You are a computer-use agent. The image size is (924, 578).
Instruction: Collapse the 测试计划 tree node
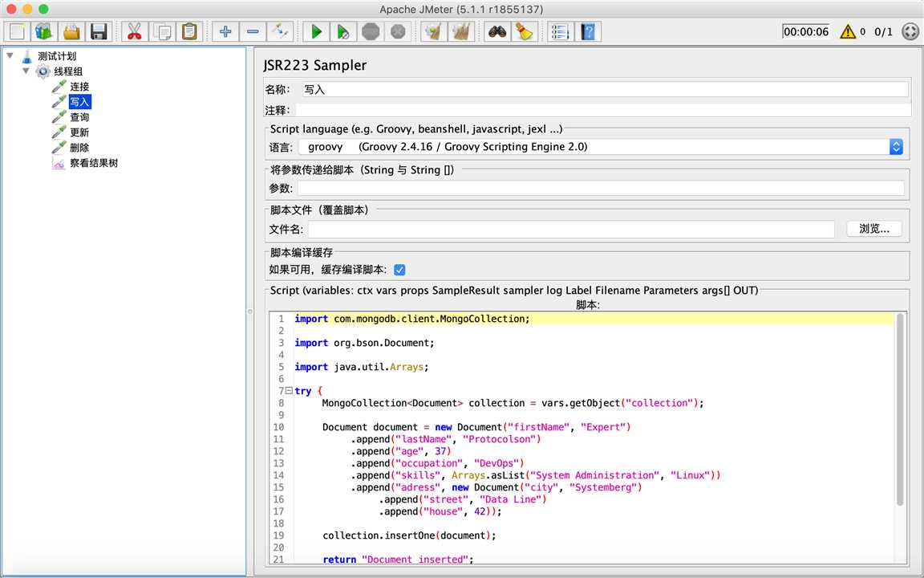coord(10,55)
